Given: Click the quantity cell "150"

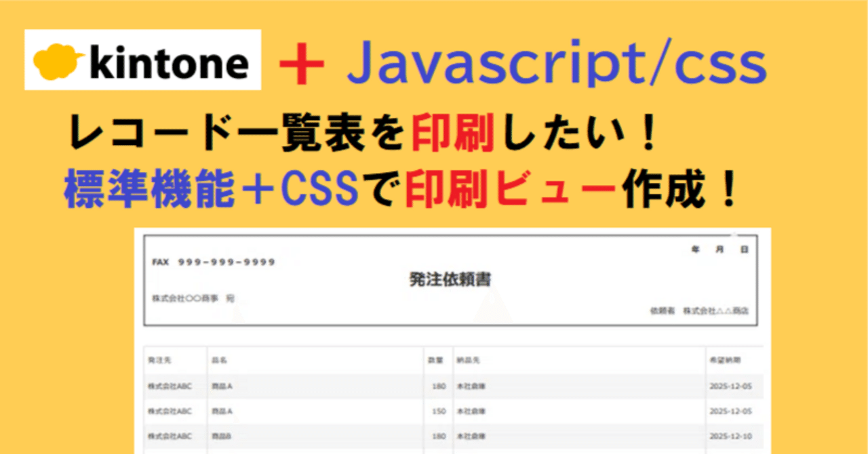Looking at the screenshot, I should click(x=437, y=411).
